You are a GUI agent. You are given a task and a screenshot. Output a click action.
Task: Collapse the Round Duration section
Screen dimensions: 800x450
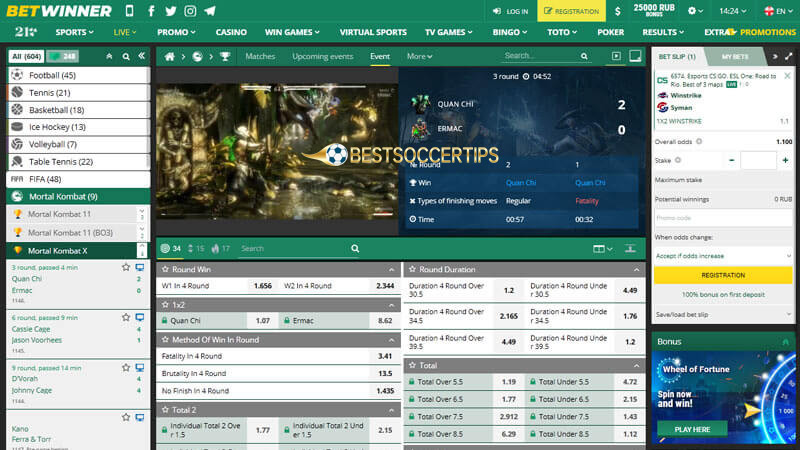point(636,269)
